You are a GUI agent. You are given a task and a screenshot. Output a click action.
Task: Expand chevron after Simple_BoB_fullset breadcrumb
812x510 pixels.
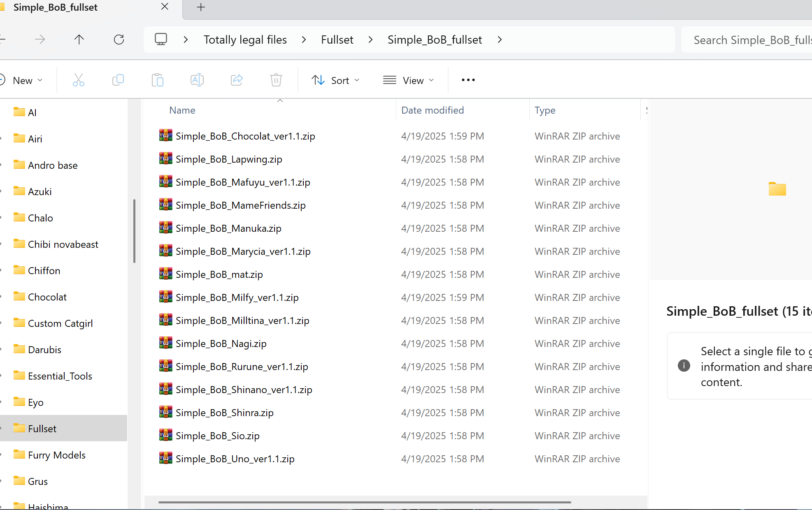(x=500, y=40)
